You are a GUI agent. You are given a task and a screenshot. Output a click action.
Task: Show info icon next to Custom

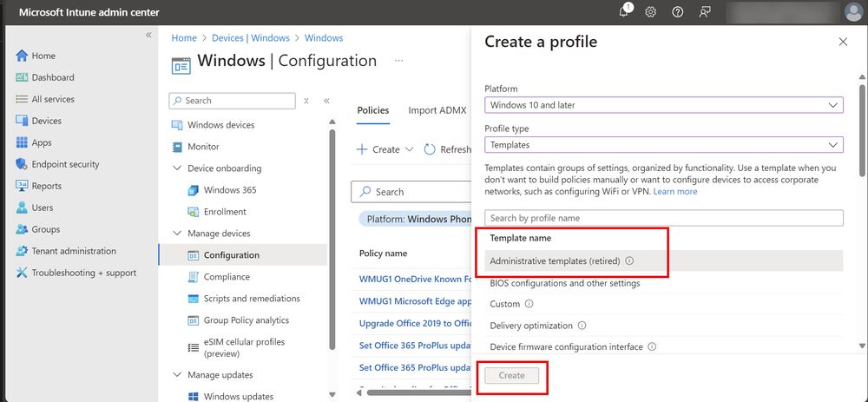coord(529,304)
